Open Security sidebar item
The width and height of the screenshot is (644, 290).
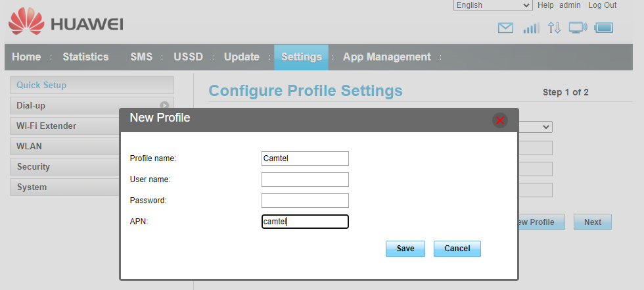click(65, 167)
